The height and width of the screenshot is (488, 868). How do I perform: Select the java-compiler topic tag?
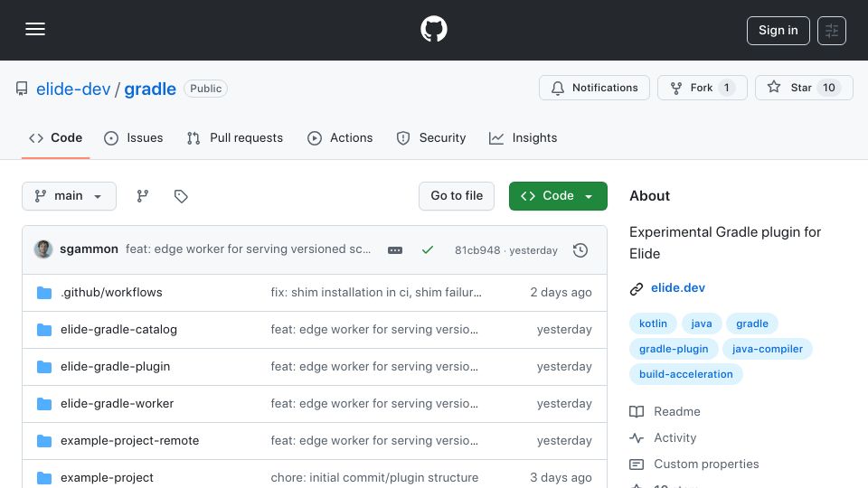coord(768,349)
